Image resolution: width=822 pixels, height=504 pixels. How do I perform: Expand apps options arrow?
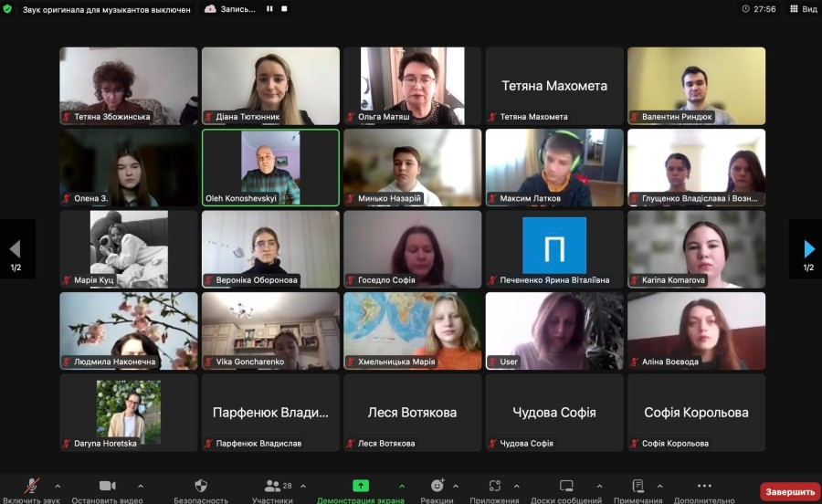coord(516,486)
